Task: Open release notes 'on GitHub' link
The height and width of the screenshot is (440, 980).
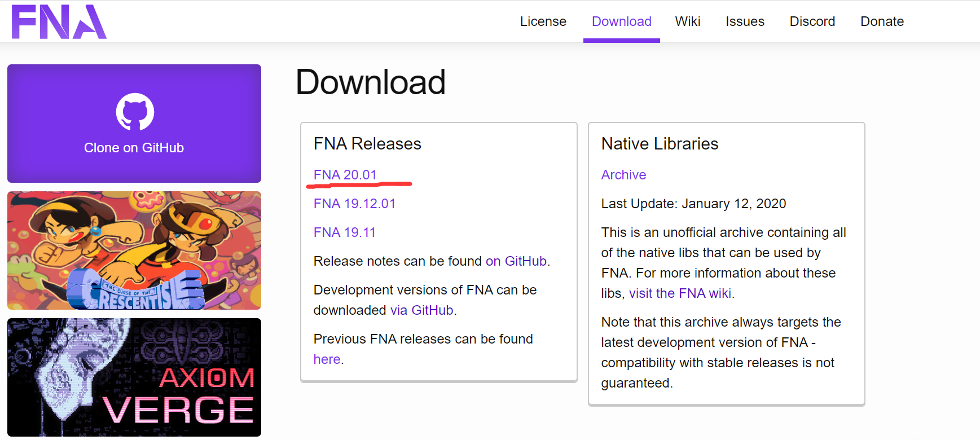Action: (x=516, y=261)
